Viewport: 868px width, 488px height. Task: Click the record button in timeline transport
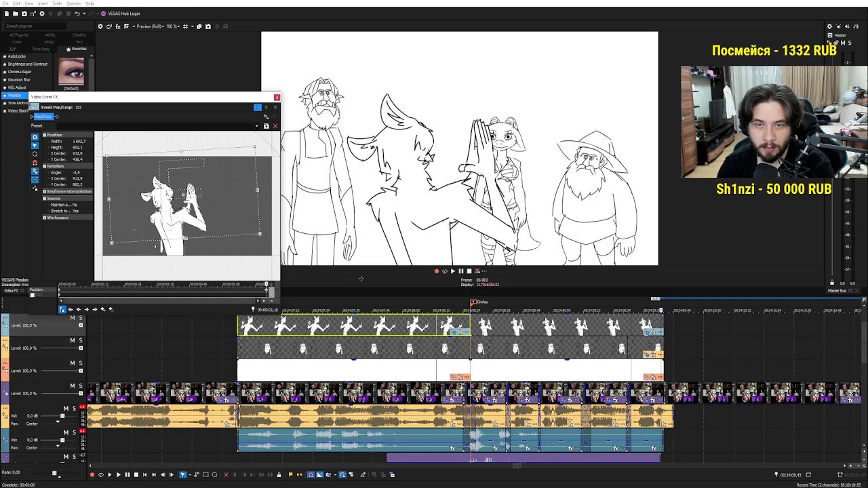pos(92,474)
